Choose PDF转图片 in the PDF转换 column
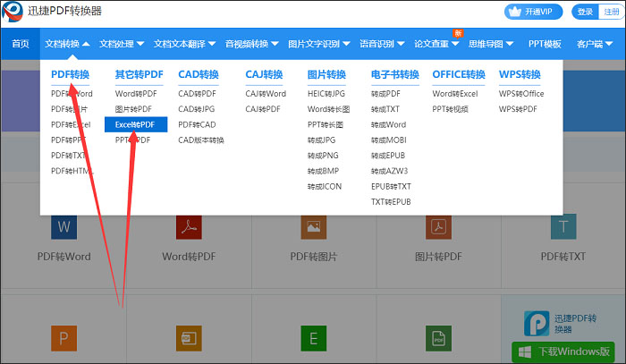The width and height of the screenshot is (626, 364). tap(70, 109)
